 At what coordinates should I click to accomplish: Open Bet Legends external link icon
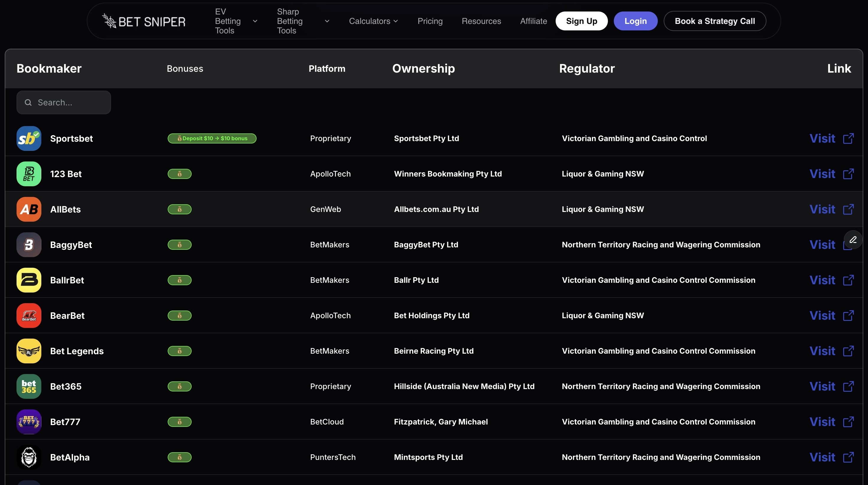(x=849, y=351)
